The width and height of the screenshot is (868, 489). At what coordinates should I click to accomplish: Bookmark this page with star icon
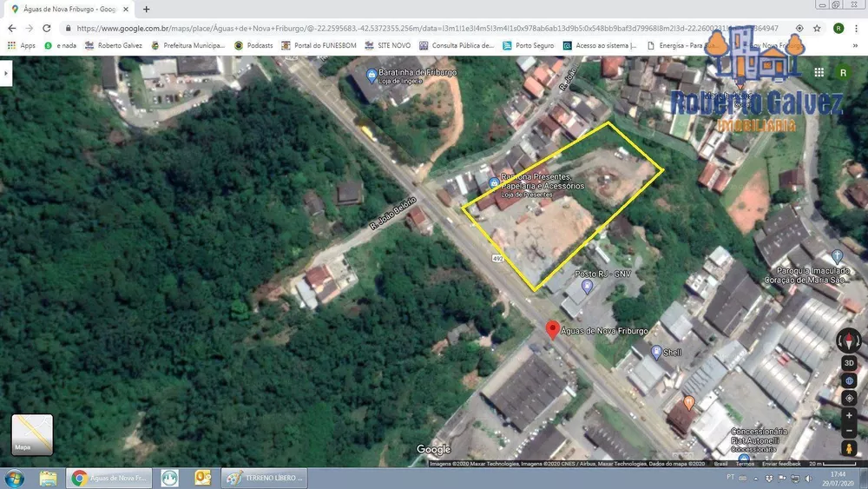pos(817,29)
